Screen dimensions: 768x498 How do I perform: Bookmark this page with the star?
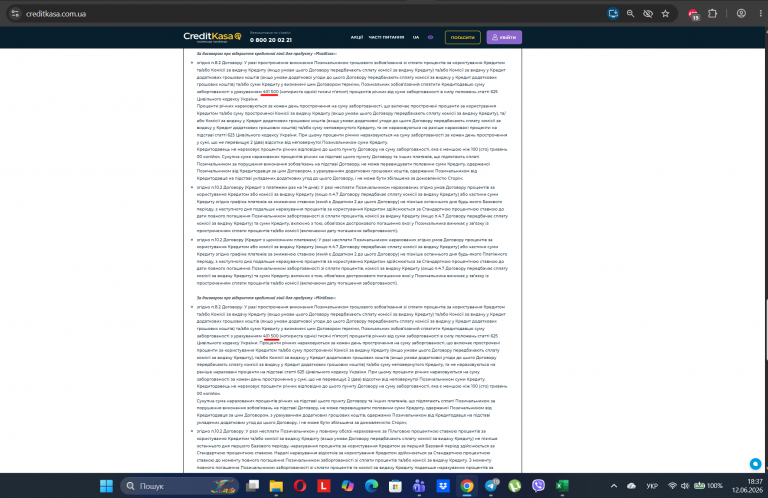(665, 14)
